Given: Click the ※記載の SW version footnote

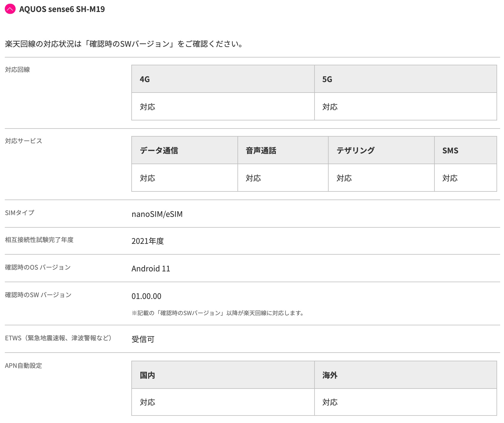Looking at the screenshot, I should 218,313.
